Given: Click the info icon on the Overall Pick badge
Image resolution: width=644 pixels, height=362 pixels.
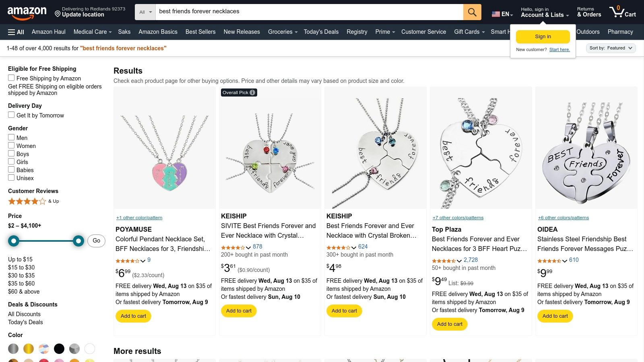Looking at the screenshot, I should click(x=252, y=93).
